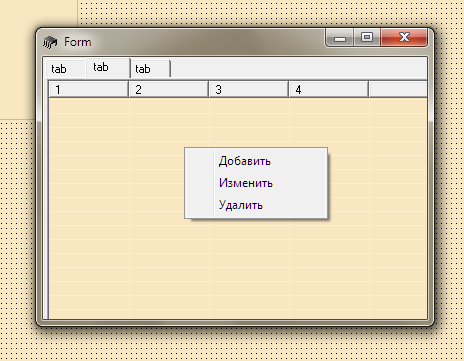Choose Добавить from the context menu

point(256,161)
